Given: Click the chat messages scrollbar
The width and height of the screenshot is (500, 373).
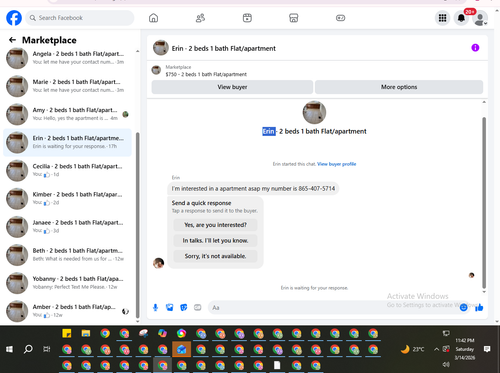Looking at the screenshot, I should click(x=484, y=203).
